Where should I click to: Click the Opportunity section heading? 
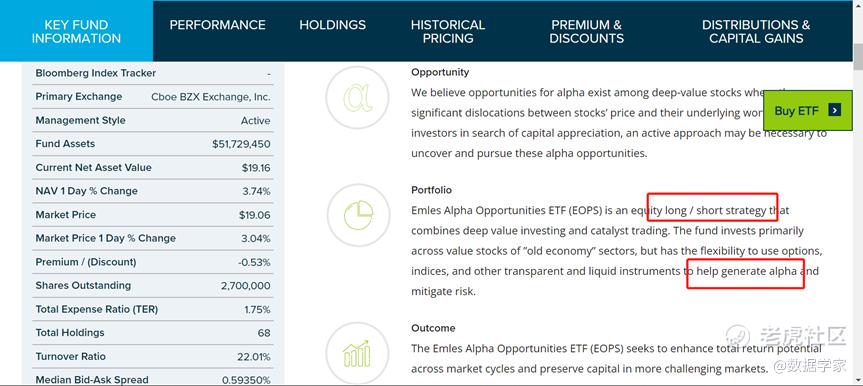click(x=440, y=72)
